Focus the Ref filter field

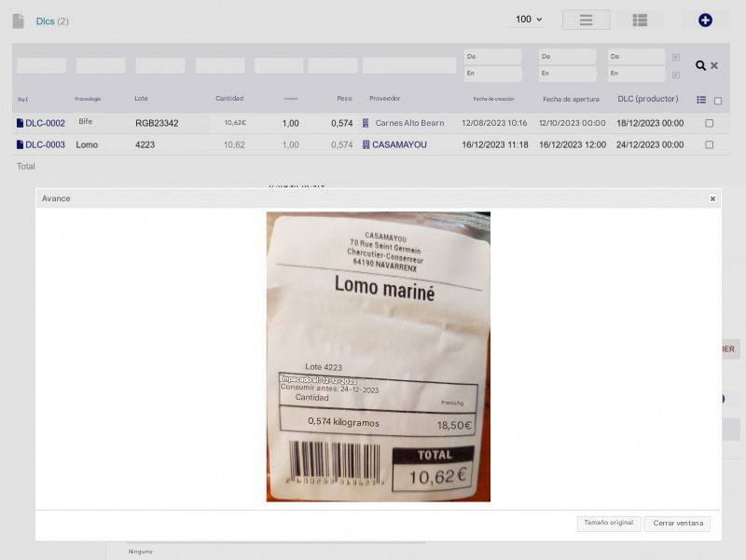pos(41,65)
